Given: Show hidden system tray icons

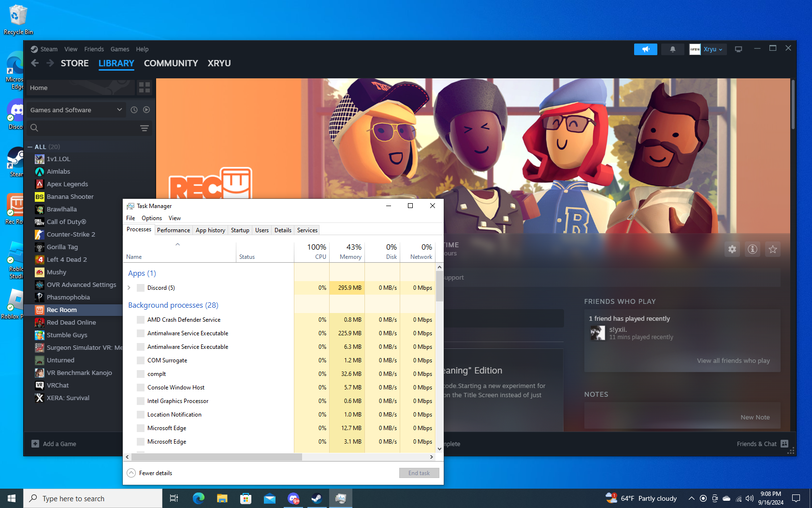Looking at the screenshot, I should (691, 498).
